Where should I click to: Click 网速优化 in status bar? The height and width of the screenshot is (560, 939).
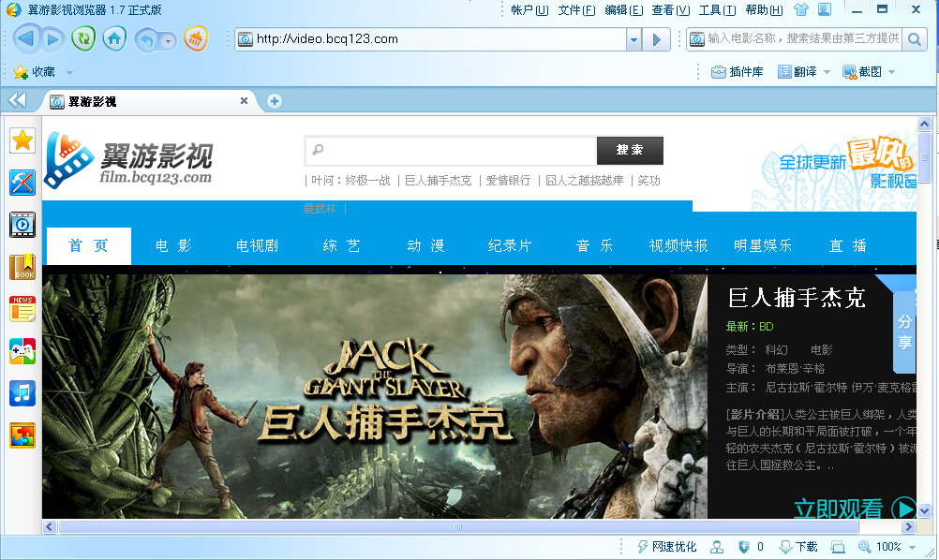(667, 546)
